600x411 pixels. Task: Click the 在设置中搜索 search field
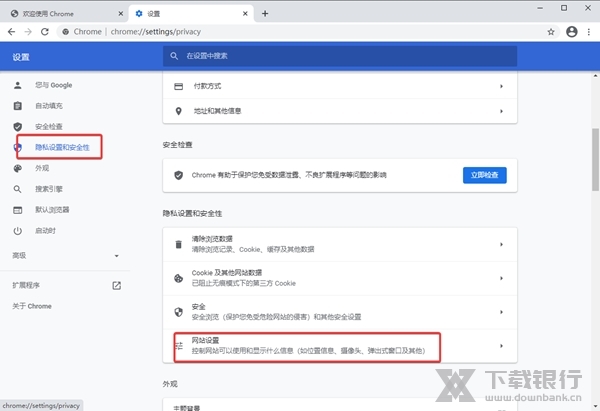pos(340,56)
